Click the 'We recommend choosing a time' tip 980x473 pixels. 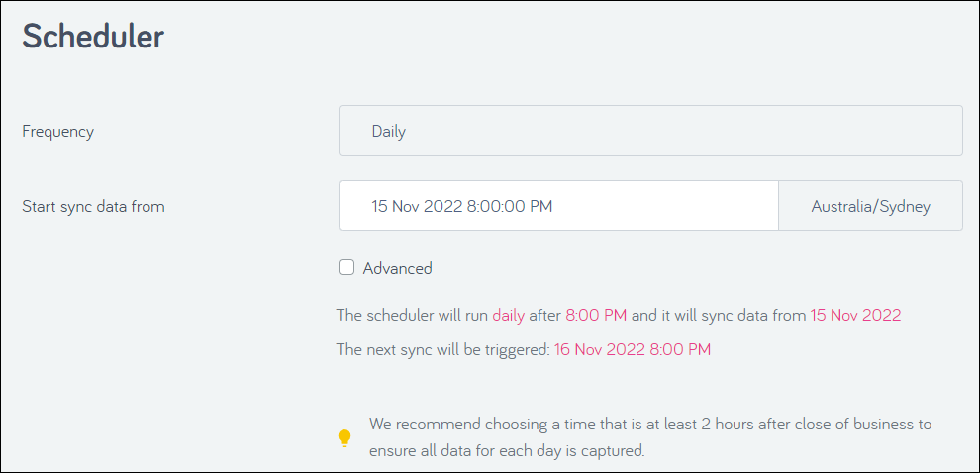(x=650, y=425)
